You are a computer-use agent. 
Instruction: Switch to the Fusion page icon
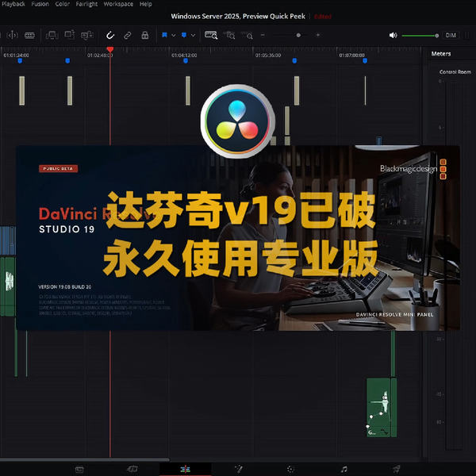pos(238,469)
